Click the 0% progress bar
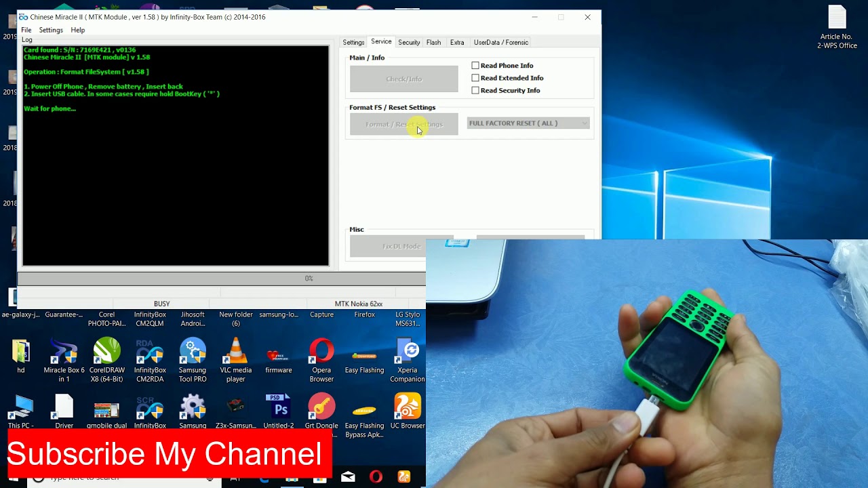Screen dimensions: 868x488 pyautogui.click(x=222, y=279)
